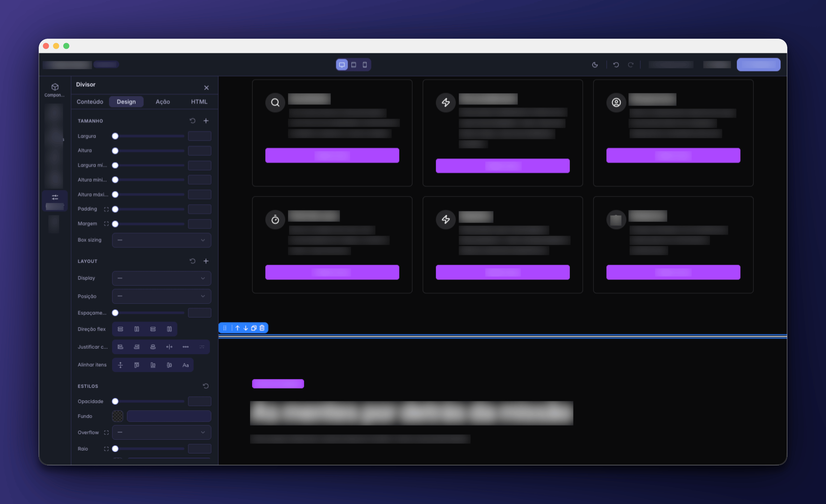
Task: Duplicate the selected divider
Action: [x=254, y=328]
